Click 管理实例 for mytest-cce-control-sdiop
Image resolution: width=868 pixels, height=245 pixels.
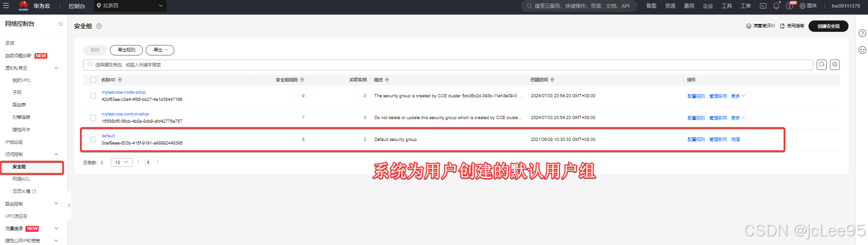tap(718, 118)
